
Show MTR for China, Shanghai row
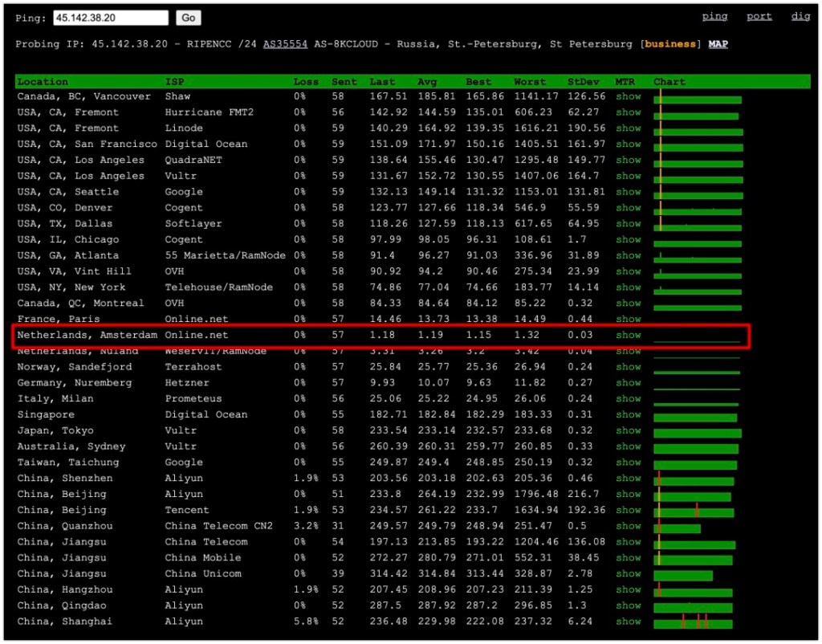click(628, 621)
